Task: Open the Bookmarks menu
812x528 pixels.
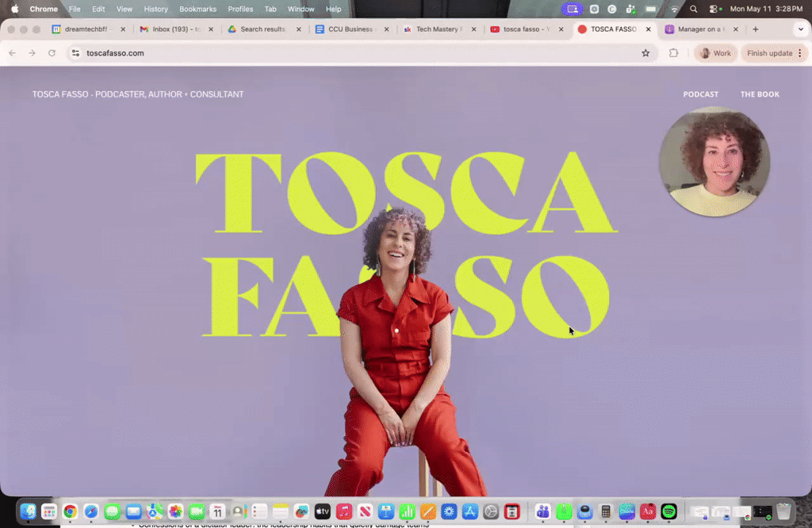Action: click(197, 9)
